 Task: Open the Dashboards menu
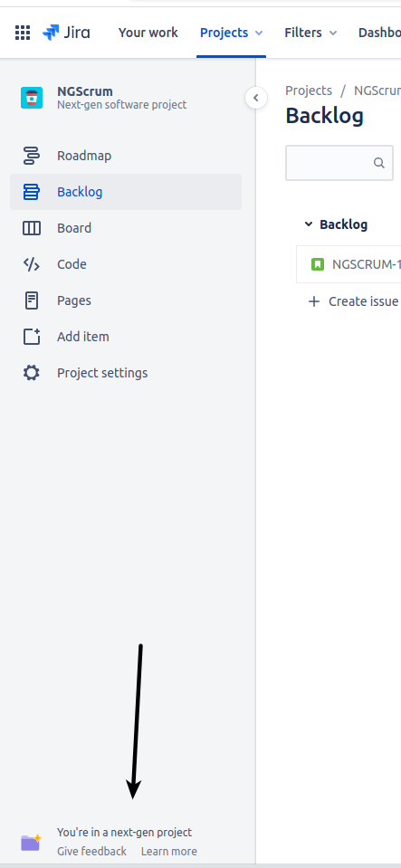point(380,33)
